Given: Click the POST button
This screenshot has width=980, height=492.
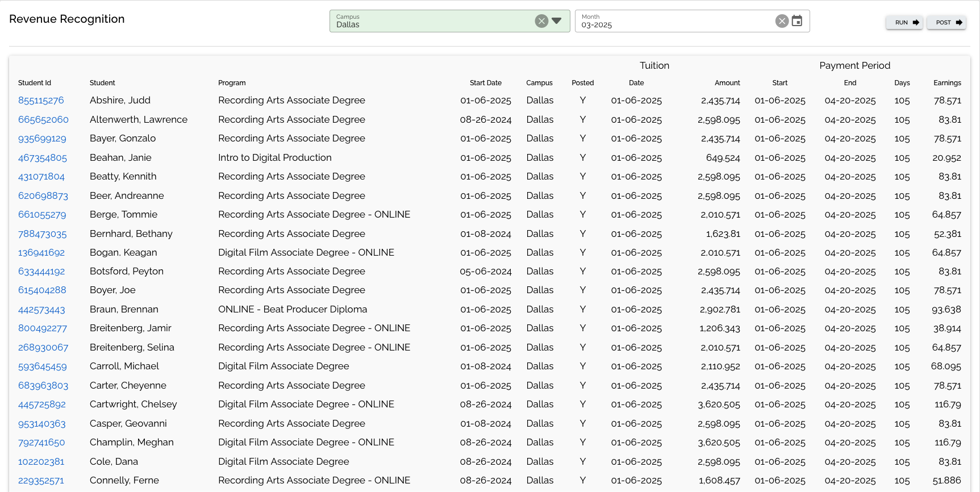Looking at the screenshot, I should click(x=946, y=23).
